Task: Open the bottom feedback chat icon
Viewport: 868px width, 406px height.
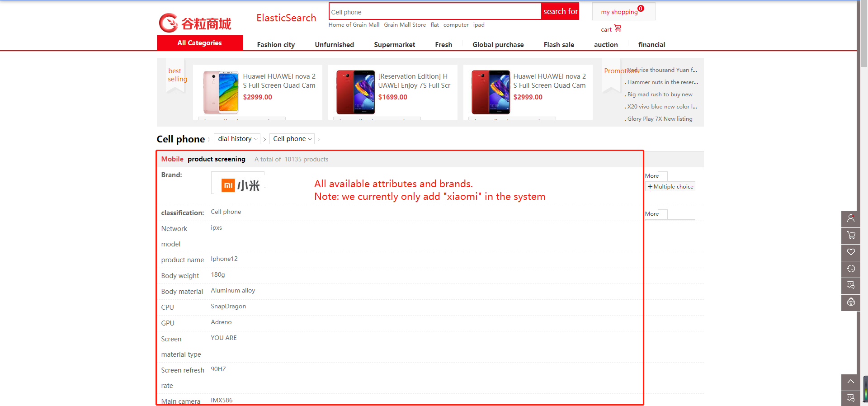Action: coord(850,398)
